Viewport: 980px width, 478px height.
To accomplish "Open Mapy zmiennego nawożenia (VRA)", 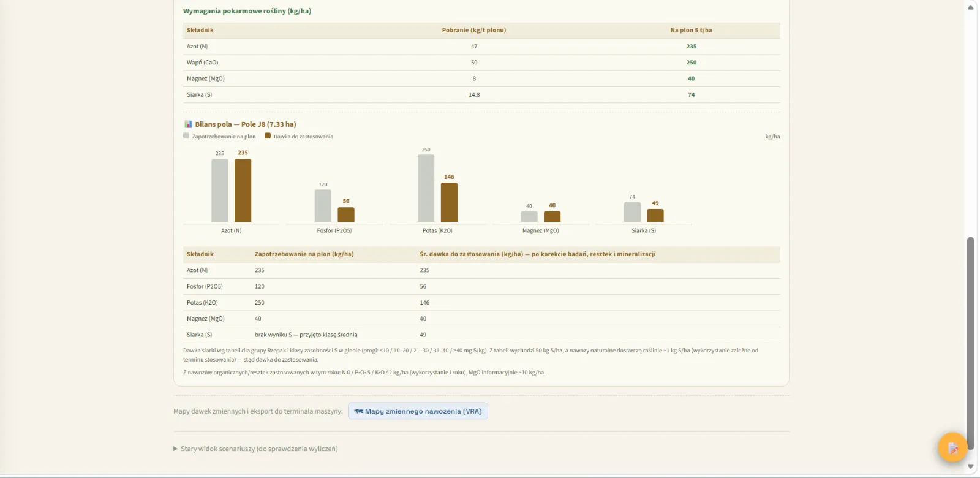I will pos(418,411).
